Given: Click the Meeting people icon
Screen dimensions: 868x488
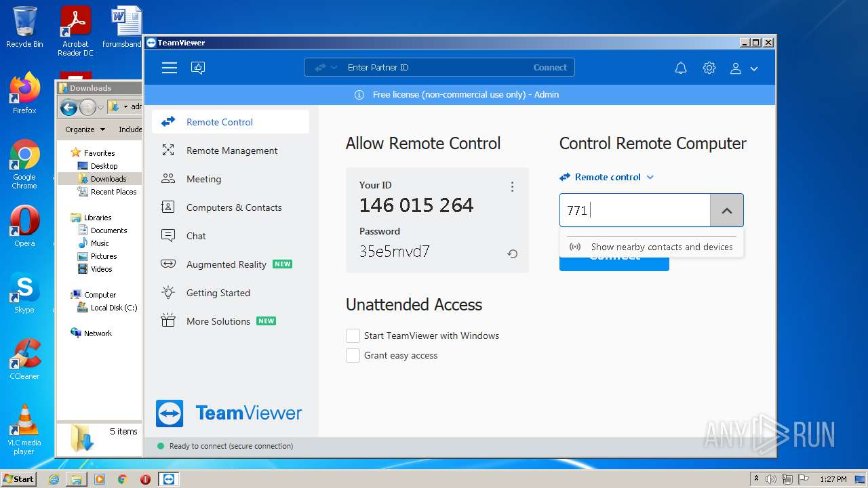Looking at the screenshot, I should pos(168,179).
